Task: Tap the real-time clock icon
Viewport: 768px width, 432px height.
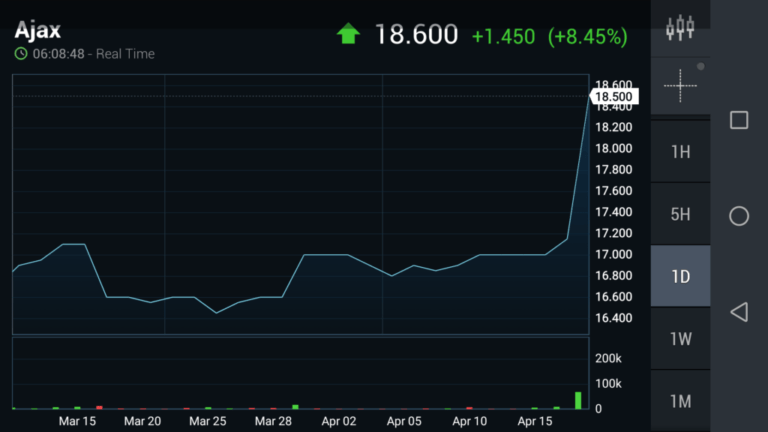Action: (x=21, y=54)
